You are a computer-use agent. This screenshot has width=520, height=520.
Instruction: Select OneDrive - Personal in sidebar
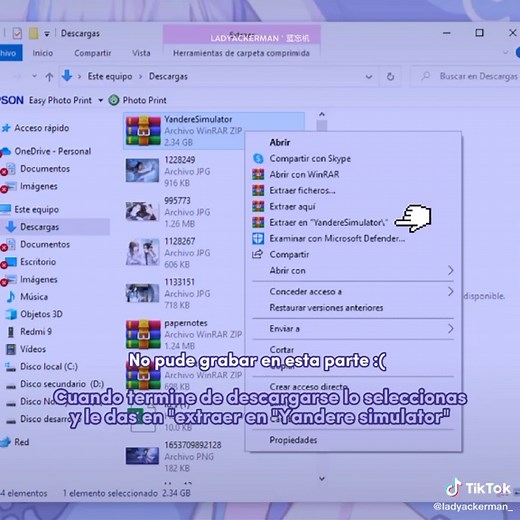click(x=52, y=151)
